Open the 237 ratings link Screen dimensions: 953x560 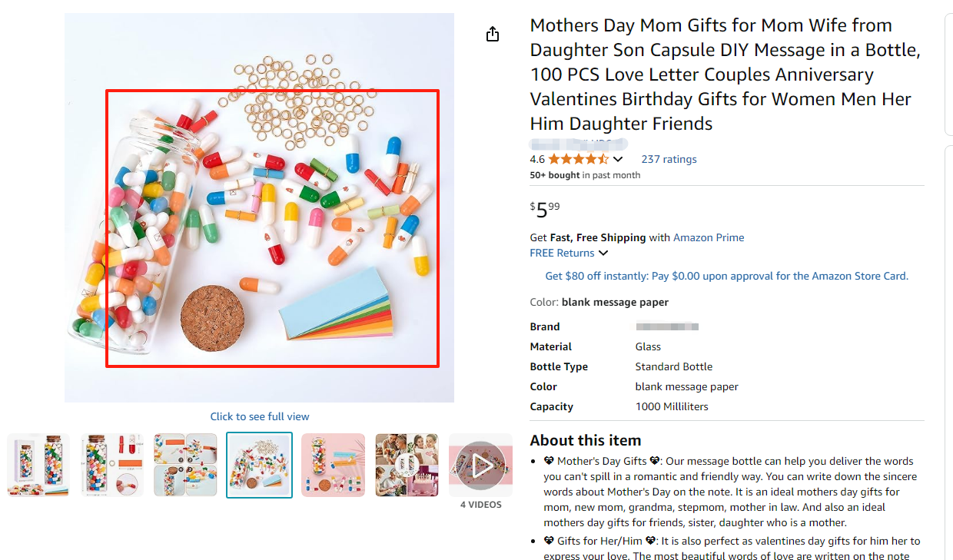(669, 159)
